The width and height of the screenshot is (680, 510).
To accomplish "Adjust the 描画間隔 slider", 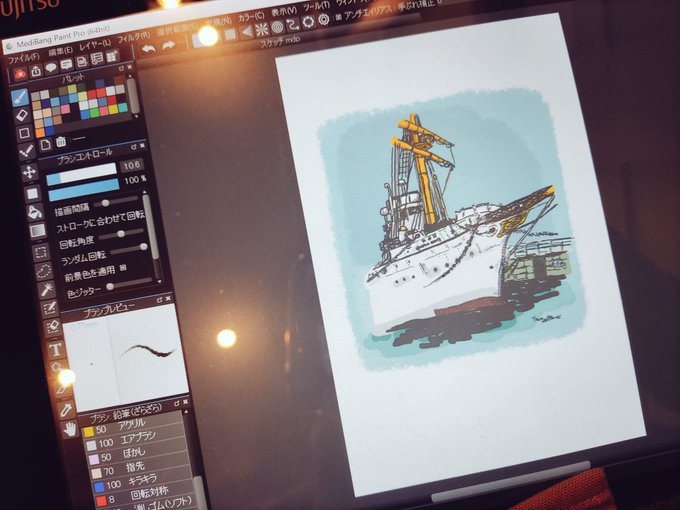I will click(x=117, y=201).
